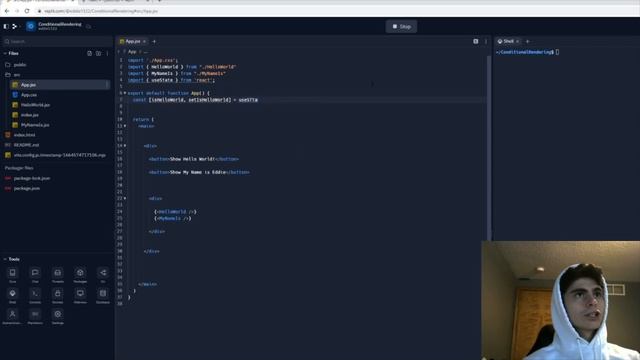
Task: Click the shell prompt line
Action: click(527, 52)
